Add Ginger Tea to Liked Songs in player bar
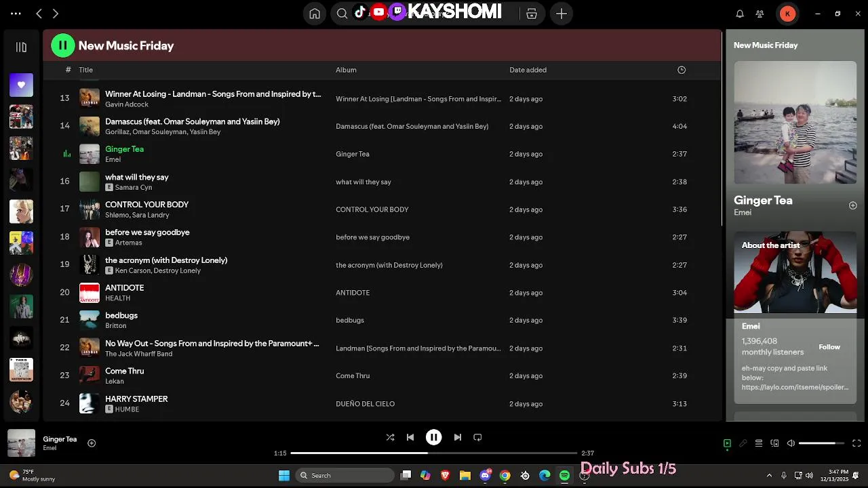This screenshot has width=868, height=488. 92,443
